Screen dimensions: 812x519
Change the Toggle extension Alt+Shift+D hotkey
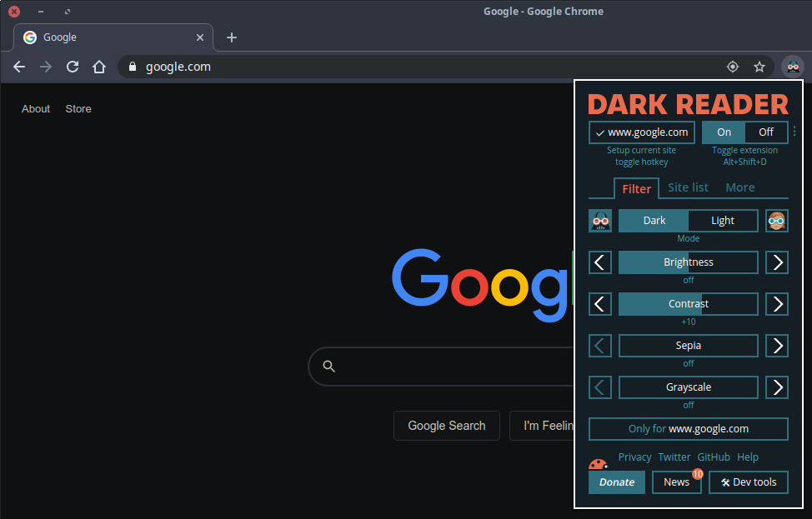(x=744, y=157)
